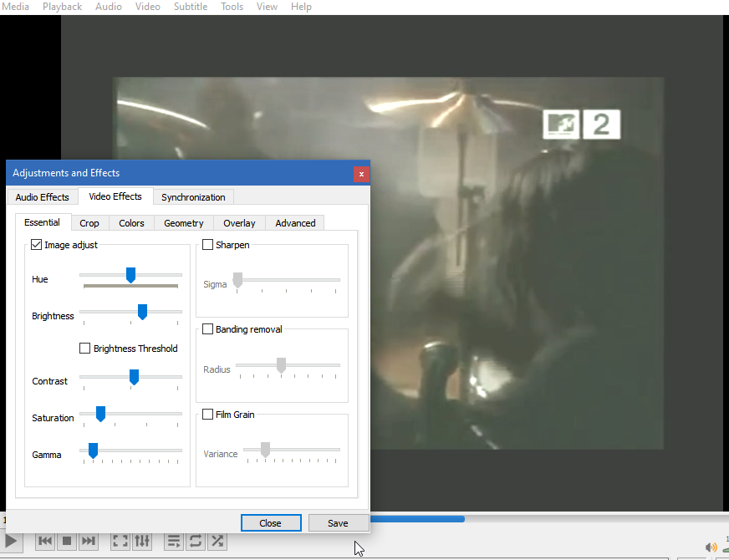Image resolution: width=729 pixels, height=560 pixels.
Task: Open the Help menu
Action: coord(301,7)
